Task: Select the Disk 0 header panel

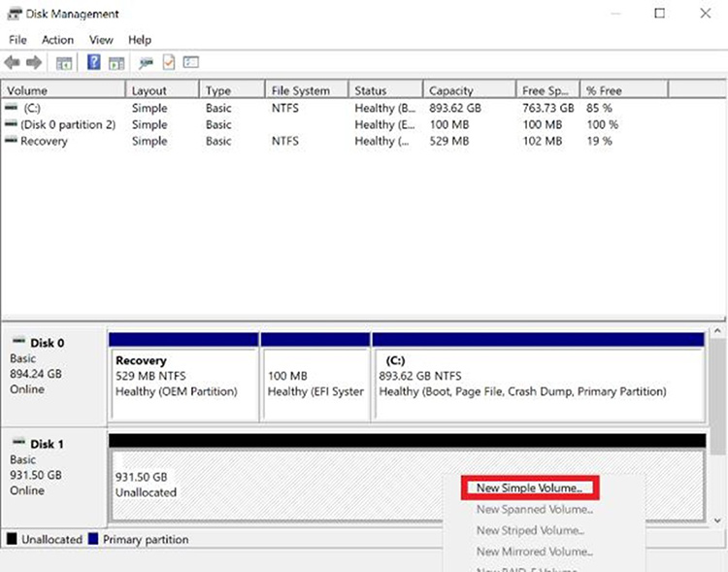Action: point(53,376)
